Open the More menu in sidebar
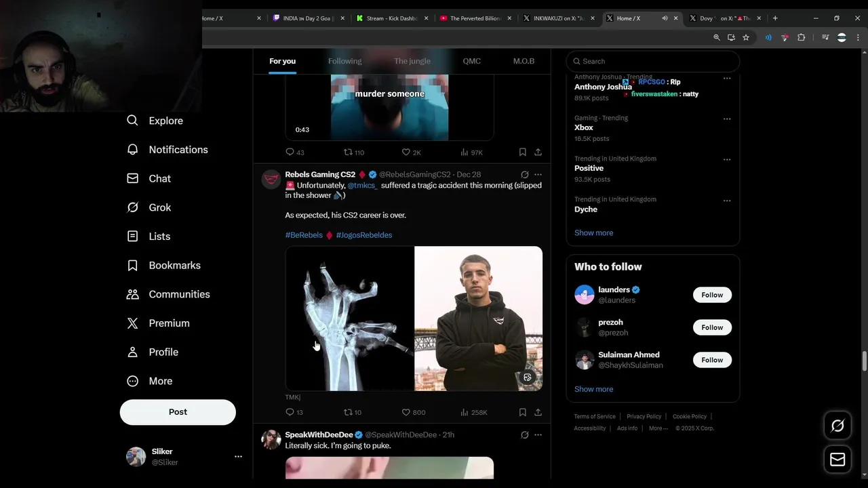Image resolution: width=868 pixels, height=488 pixels. point(150,381)
